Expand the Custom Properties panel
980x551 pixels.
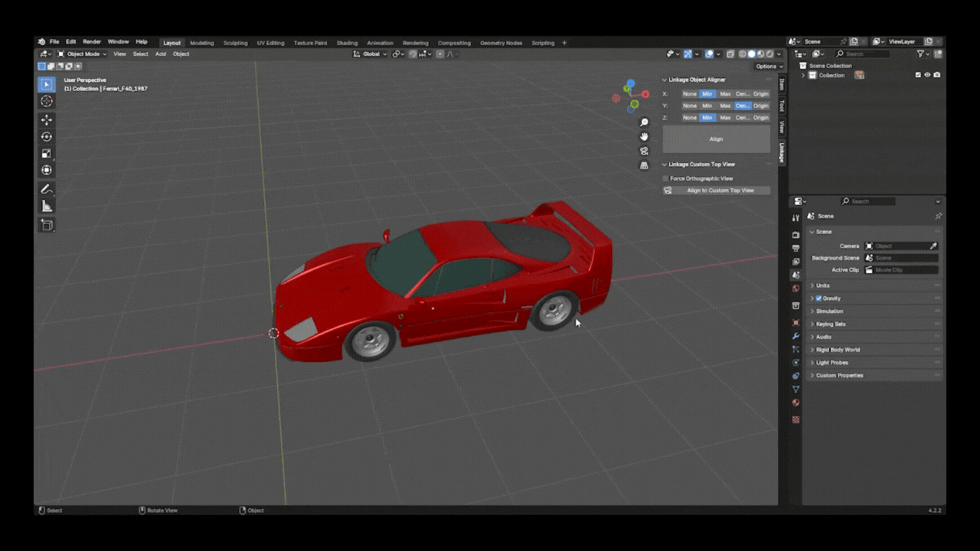tap(874, 376)
